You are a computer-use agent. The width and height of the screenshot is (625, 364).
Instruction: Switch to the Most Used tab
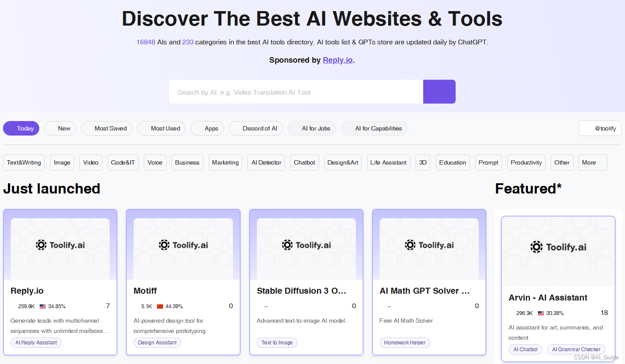161,128
